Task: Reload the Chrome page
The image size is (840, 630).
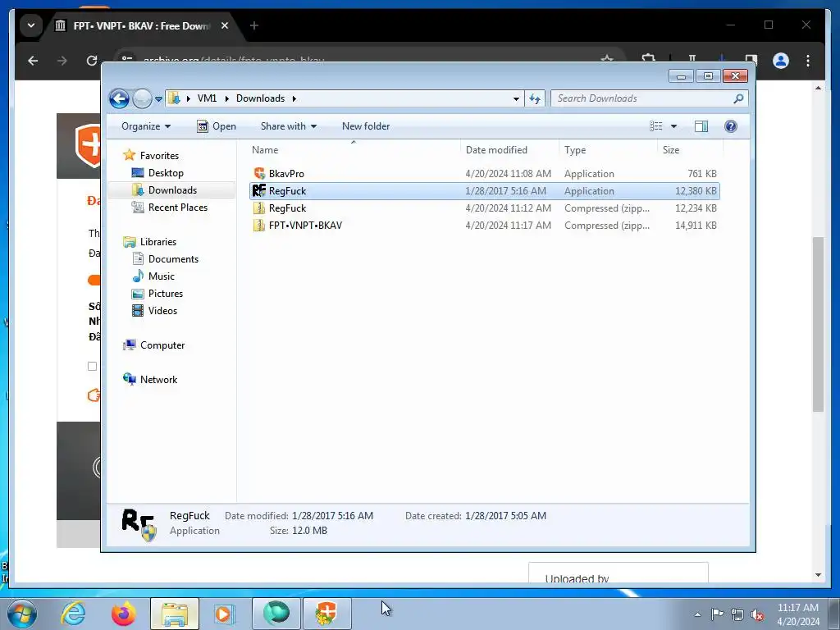Action: coord(92,61)
